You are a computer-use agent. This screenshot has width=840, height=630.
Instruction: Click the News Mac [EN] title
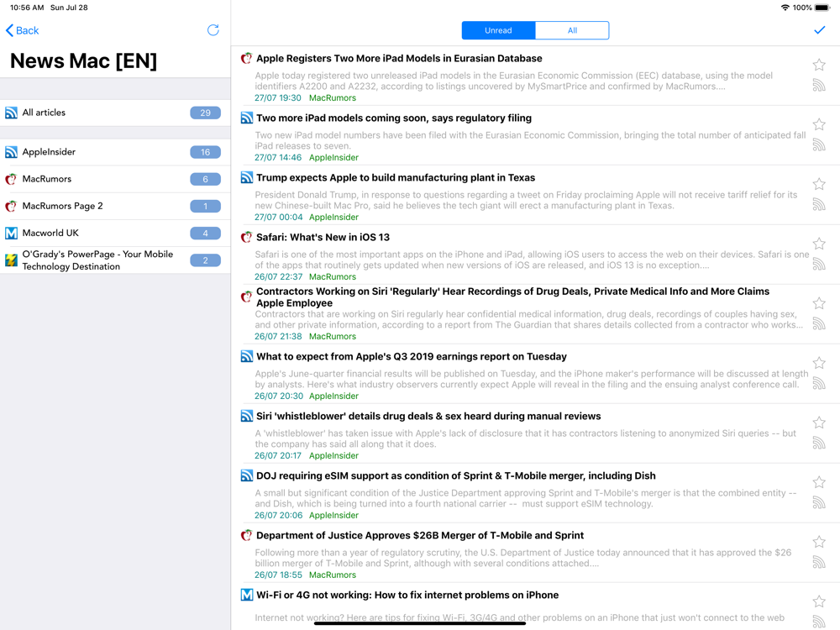(83, 61)
